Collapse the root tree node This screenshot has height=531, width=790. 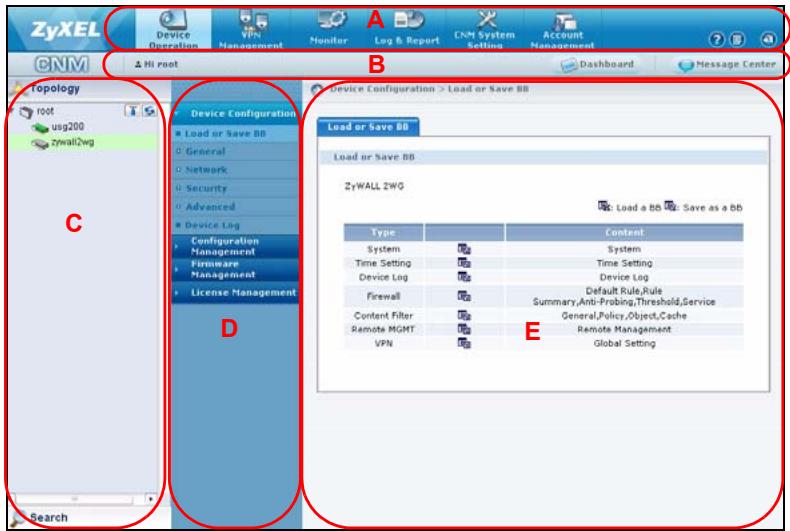pyautogui.click(x=11, y=110)
